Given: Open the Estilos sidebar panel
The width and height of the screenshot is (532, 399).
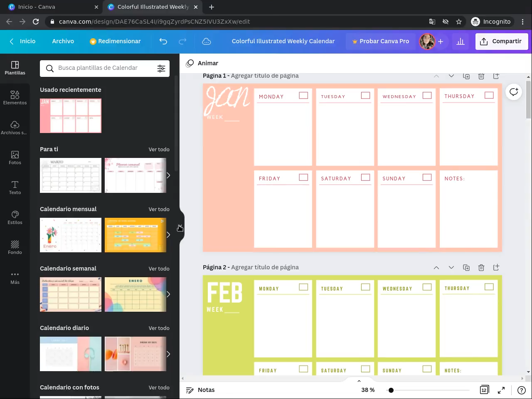Looking at the screenshot, I should click(15, 217).
